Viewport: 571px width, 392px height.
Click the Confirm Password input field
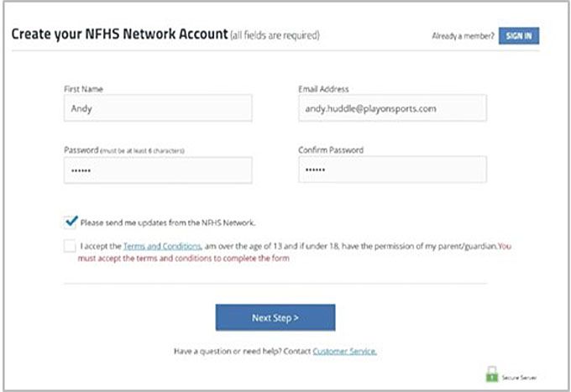392,170
